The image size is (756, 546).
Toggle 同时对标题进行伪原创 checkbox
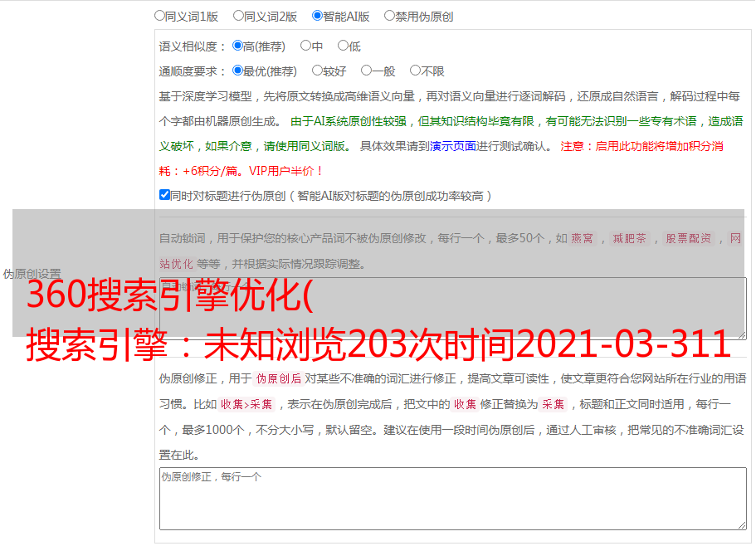[x=164, y=195]
